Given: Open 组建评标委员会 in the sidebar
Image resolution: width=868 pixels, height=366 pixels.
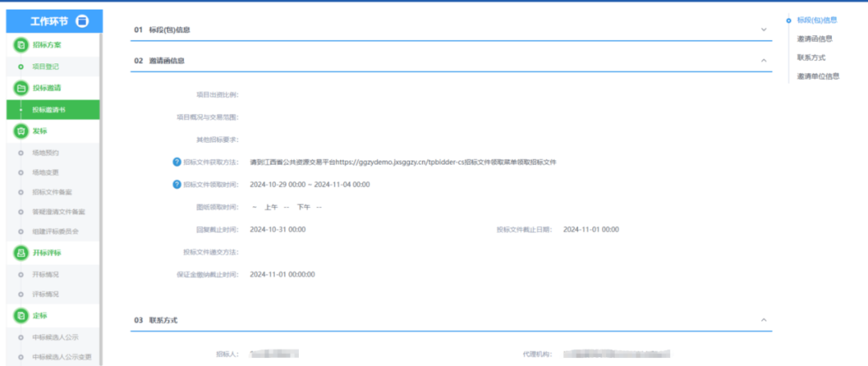Looking at the screenshot, I should pyautogui.click(x=55, y=231).
